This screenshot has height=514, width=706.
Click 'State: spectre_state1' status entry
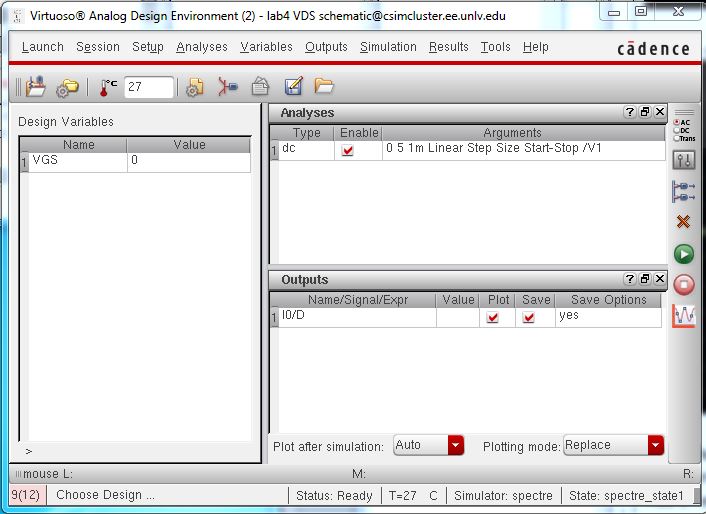point(626,496)
